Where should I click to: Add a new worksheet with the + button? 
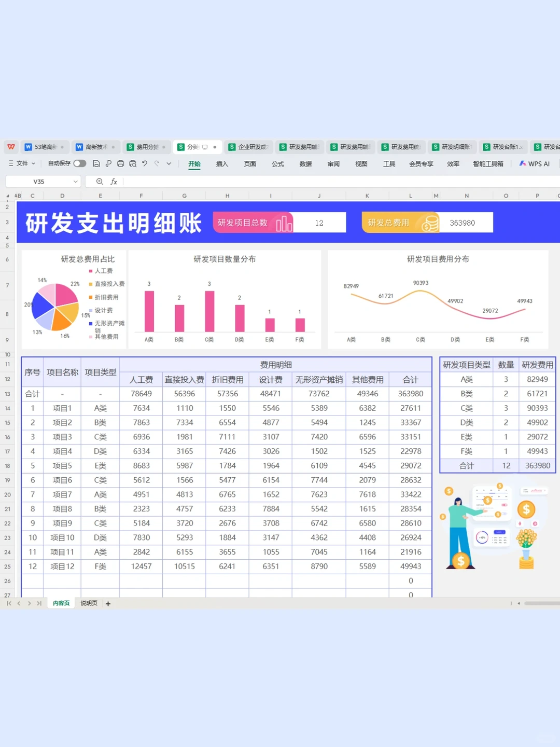click(x=108, y=603)
